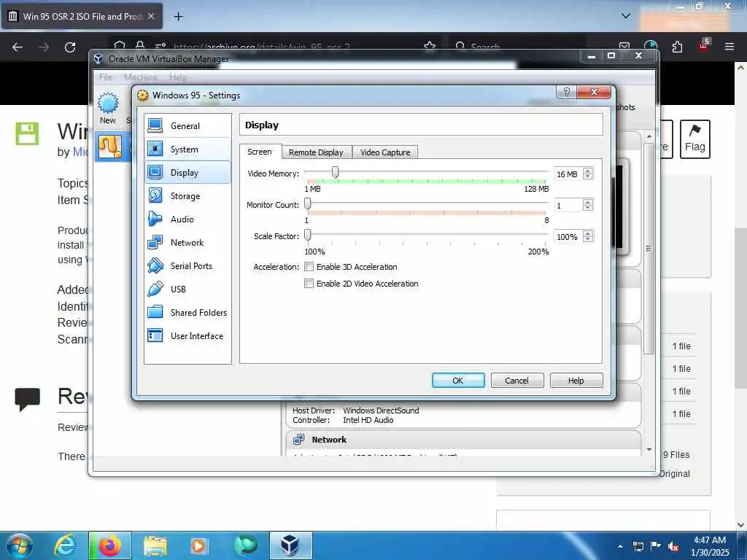747x560 pixels.
Task: Switch to the Screen tab
Action: [260, 152]
